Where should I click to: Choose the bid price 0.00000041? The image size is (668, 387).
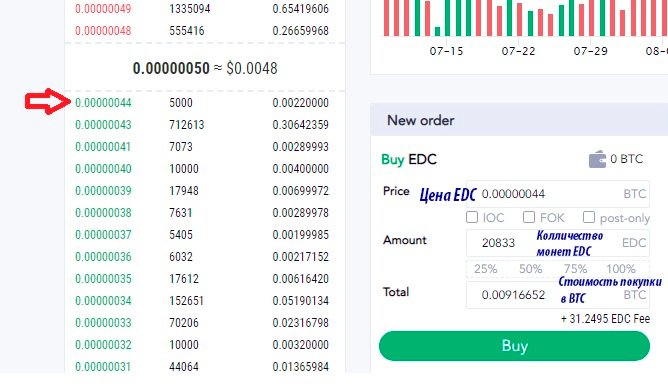pos(104,147)
